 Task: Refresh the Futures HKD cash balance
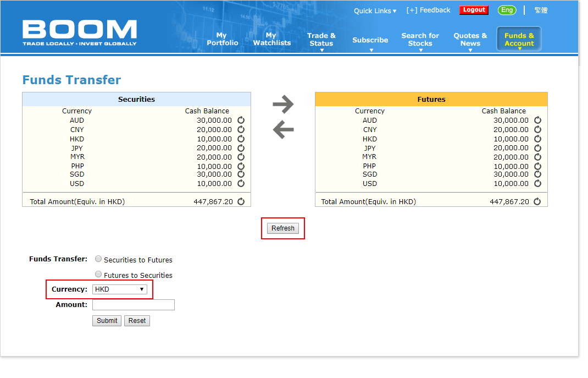point(538,139)
